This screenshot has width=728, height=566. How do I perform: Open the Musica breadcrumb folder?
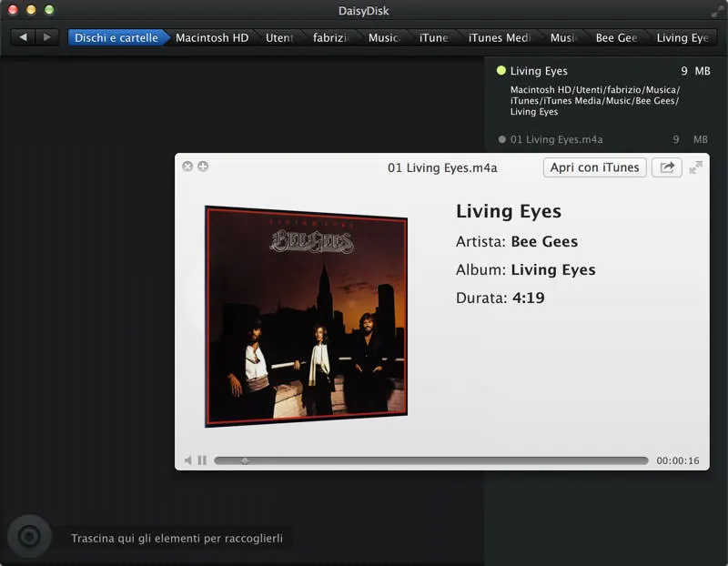pyautogui.click(x=383, y=37)
